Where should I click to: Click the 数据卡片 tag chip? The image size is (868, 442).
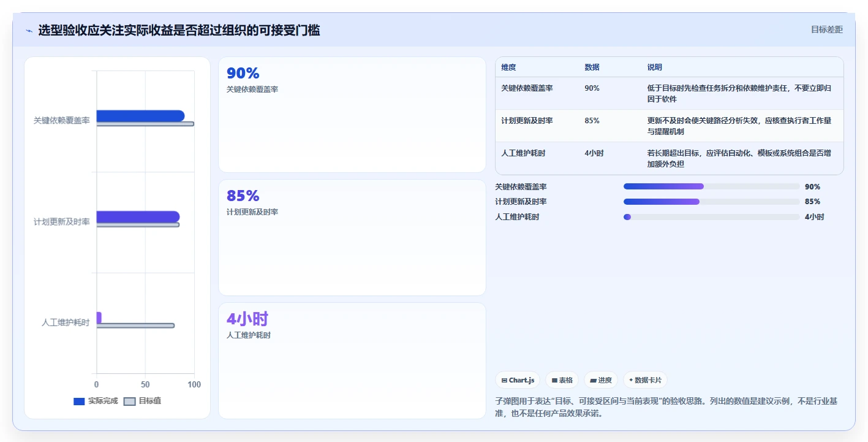[645, 380]
